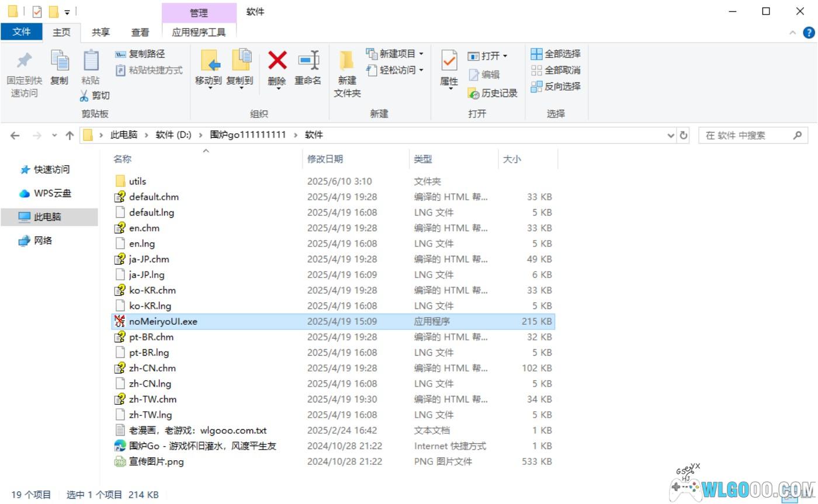Viewport: 818px width, 504px height.
Task: Click the Copy To icon
Action: [x=240, y=61]
